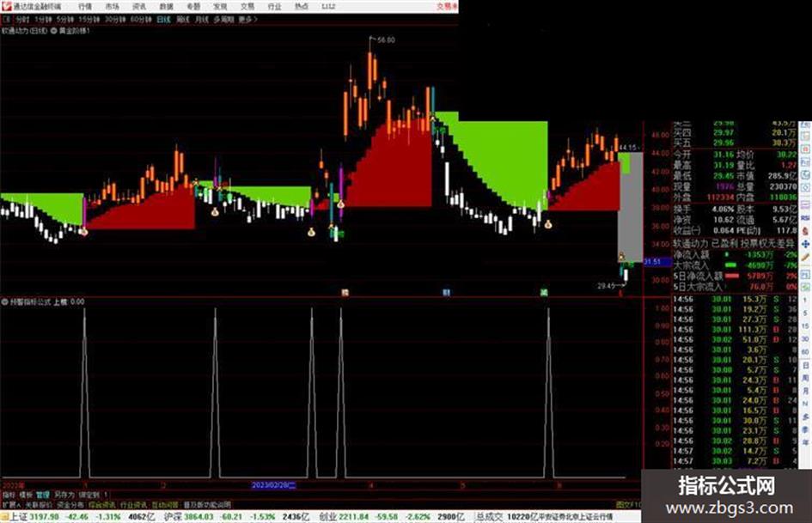Image resolution: width=812 pixels, height=523 pixels.
Task: Open the 发现 menu
Action: [x=220, y=7]
